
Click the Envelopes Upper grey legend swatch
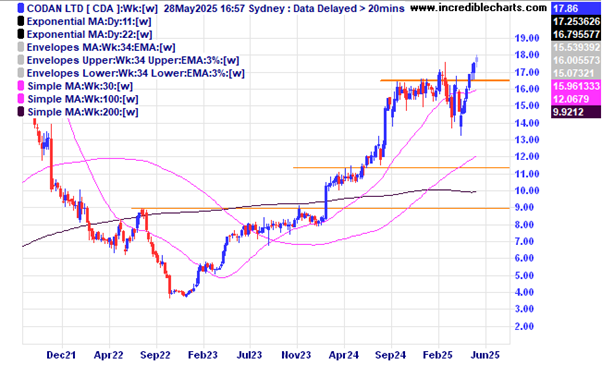(21, 60)
